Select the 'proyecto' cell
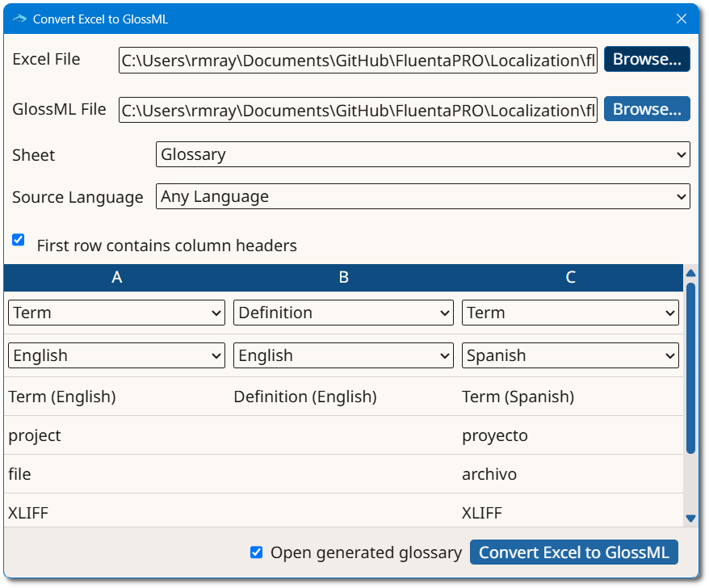Screen dimensions: 709x588 (571, 435)
